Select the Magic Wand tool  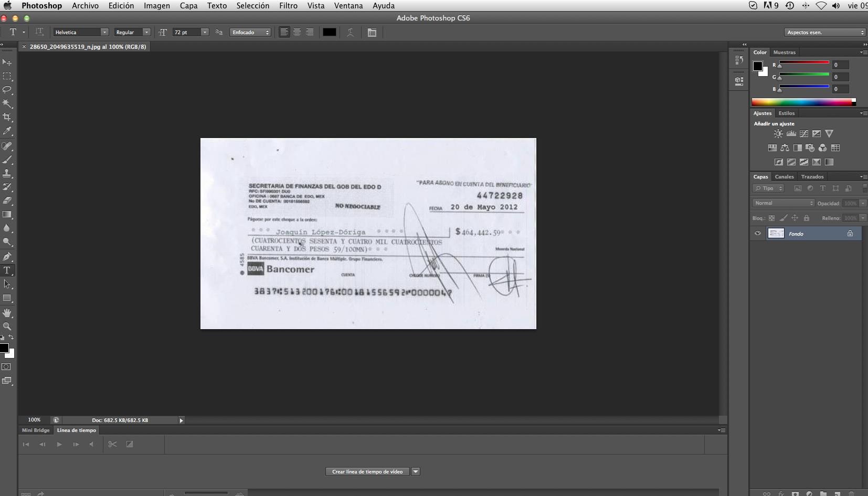(7, 103)
